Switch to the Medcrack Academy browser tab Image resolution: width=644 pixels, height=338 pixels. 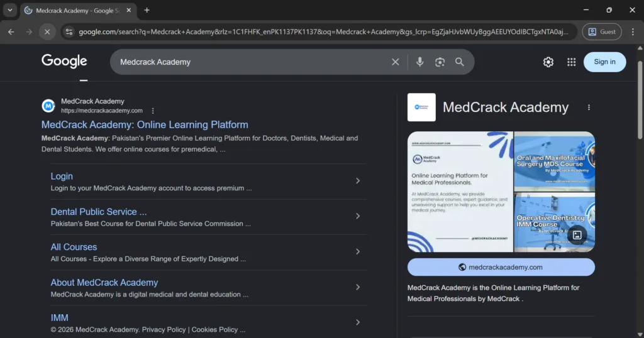77,11
